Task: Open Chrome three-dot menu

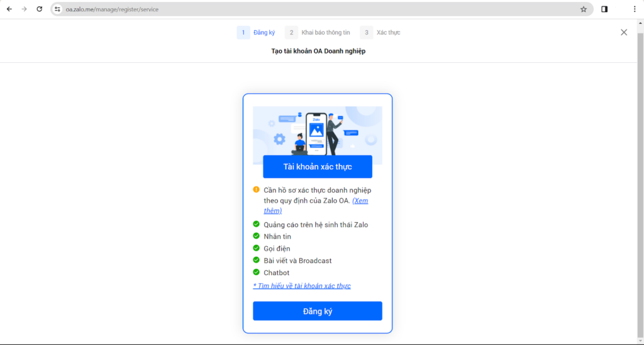Action: pyautogui.click(x=635, y=9)
